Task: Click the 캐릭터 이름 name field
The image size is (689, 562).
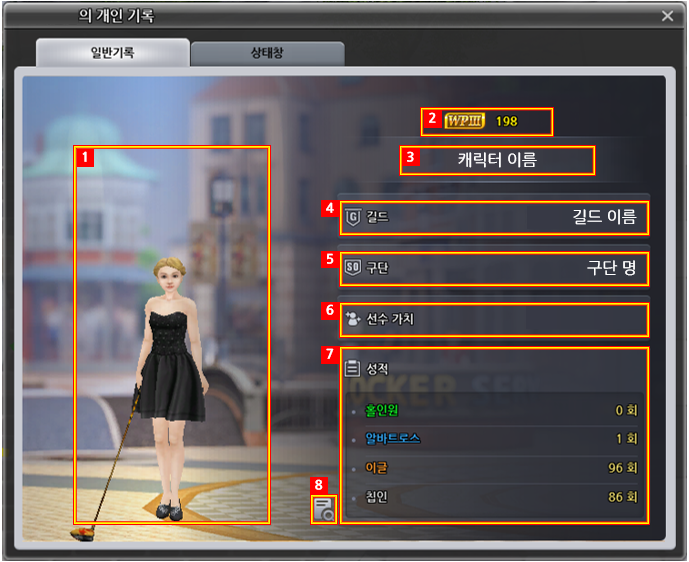Action: coord(497,160)
